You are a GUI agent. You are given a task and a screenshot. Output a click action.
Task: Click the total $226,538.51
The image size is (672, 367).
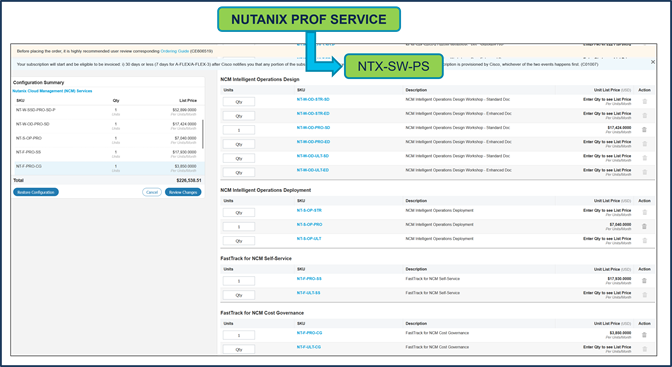pos(189,180)
